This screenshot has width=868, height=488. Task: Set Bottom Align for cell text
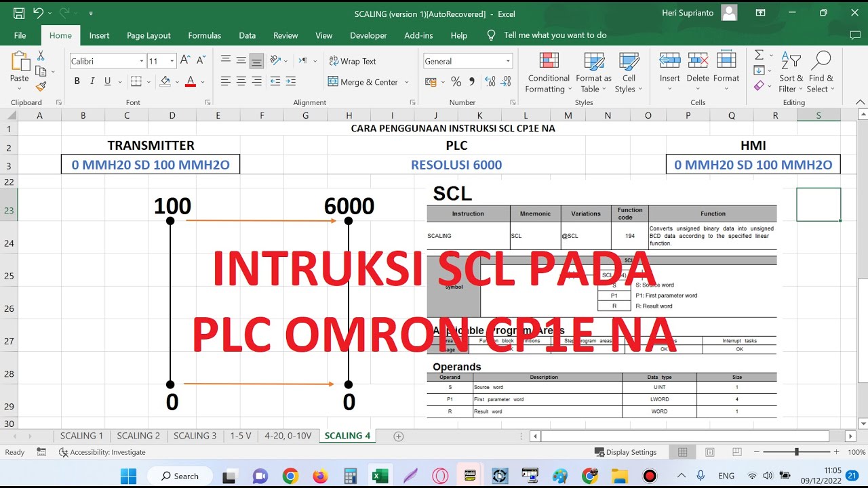coord(256,61)
